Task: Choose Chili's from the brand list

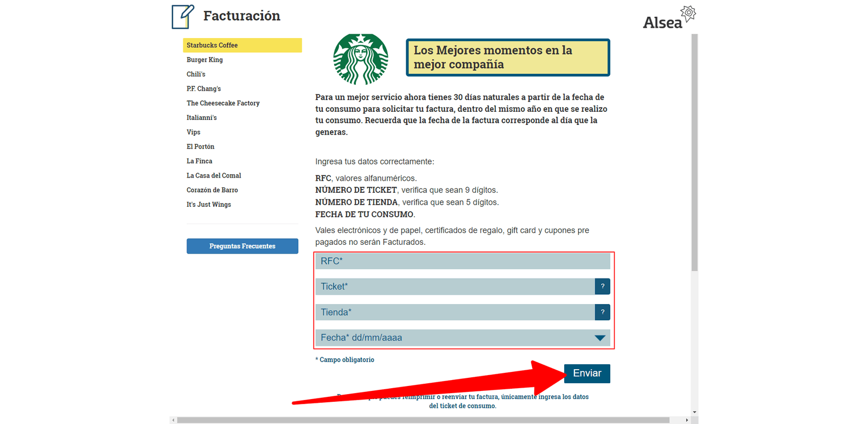Action: click(196, 74)
